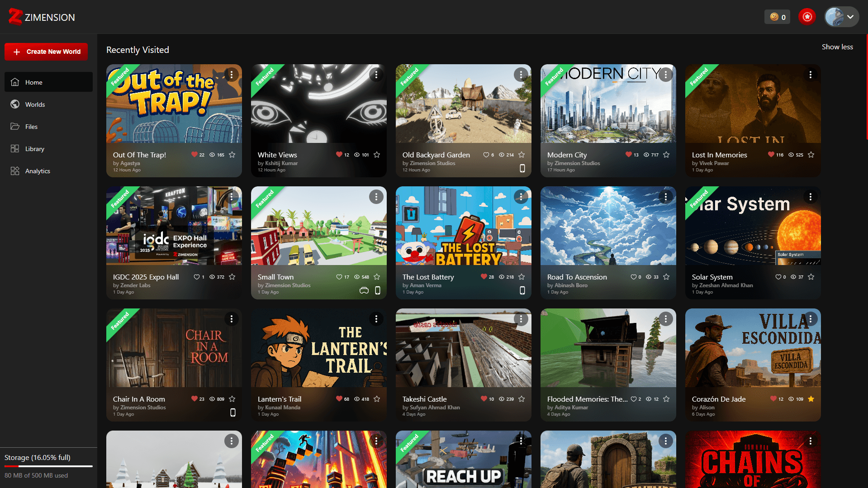Image resolution: width=868 pixels, height=488 pixels.
Task: Go to Home in sidebar
Action: pos(48,82)
